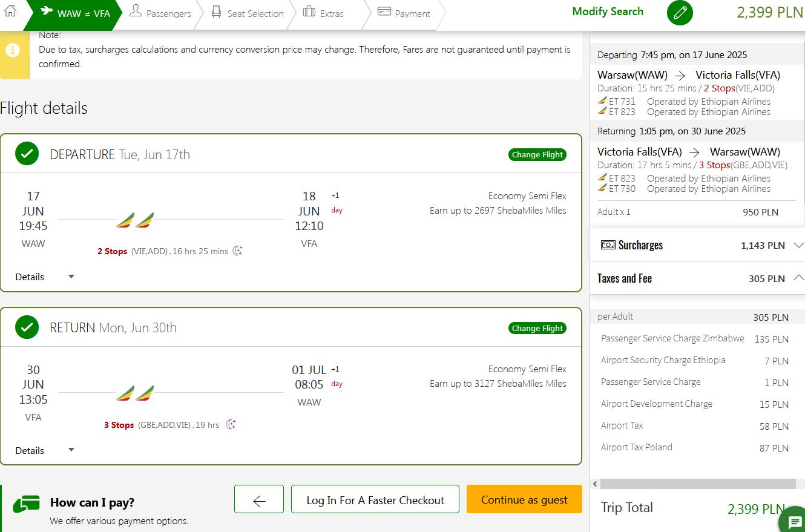The width and height of the screenshot is (805, 532).
Task: Click the Surcharges money icon
Action: click(608, 245)
